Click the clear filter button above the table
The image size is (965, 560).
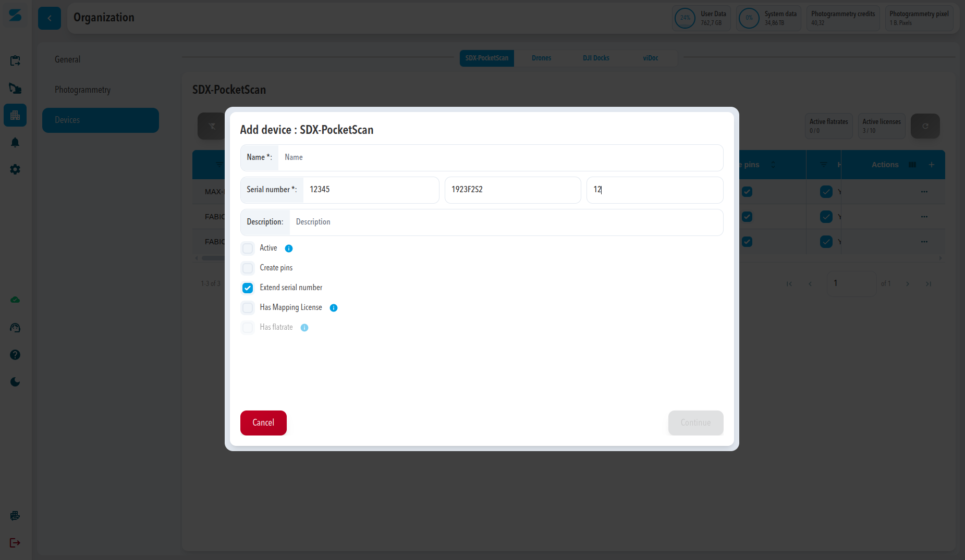pos(212,126)
